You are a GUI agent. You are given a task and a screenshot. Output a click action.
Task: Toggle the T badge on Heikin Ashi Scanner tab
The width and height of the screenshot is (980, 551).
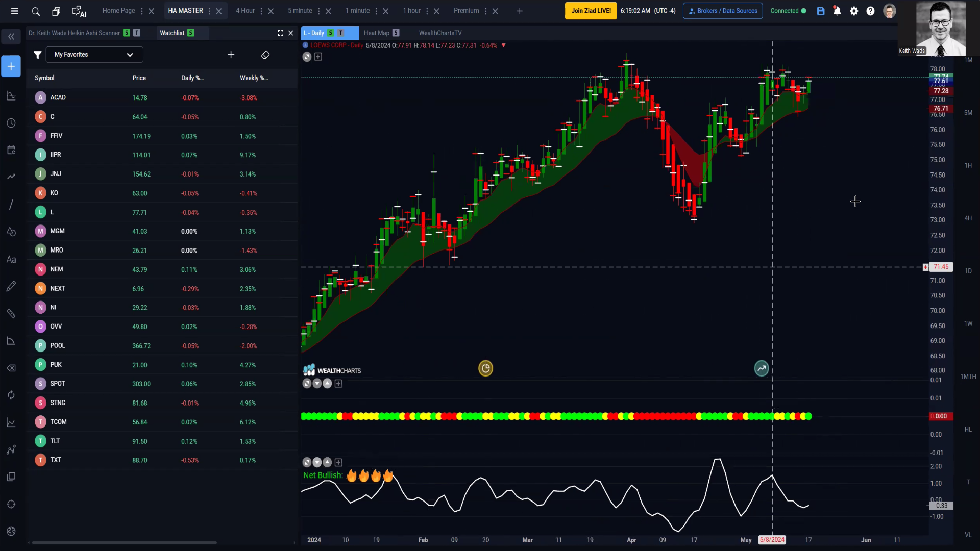137,33
